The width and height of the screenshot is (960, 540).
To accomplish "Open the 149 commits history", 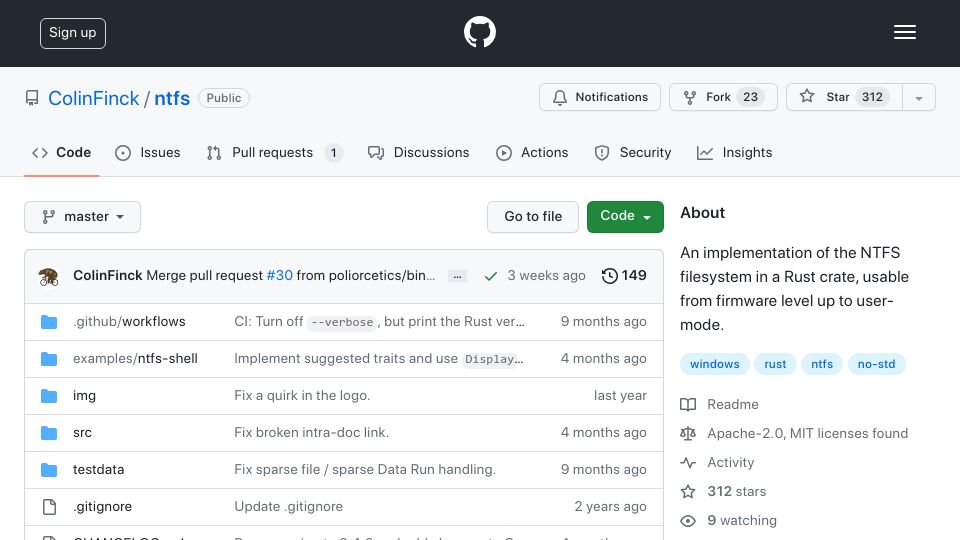I will (x=624, y=276).
